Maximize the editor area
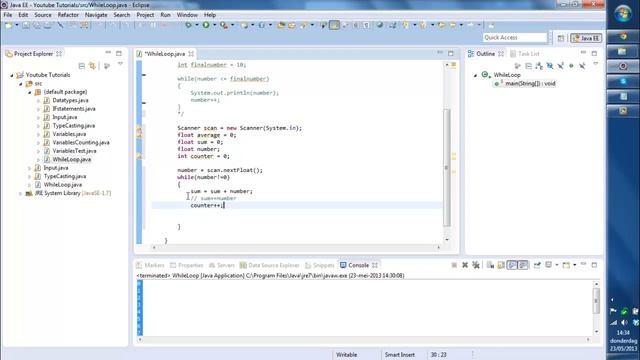The width and height of the screenshot is (640, 360). point(451,53)
